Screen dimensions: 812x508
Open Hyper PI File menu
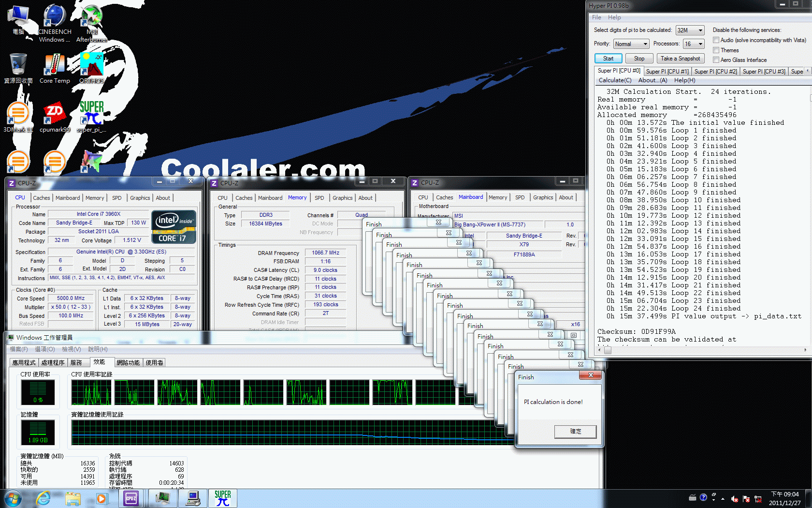596,17
